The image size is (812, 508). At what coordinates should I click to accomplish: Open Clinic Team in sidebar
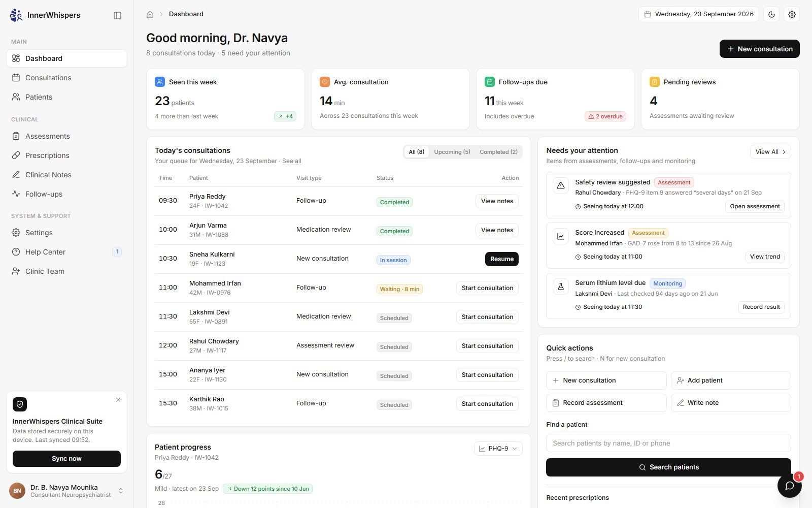click(x=67, y=271)
